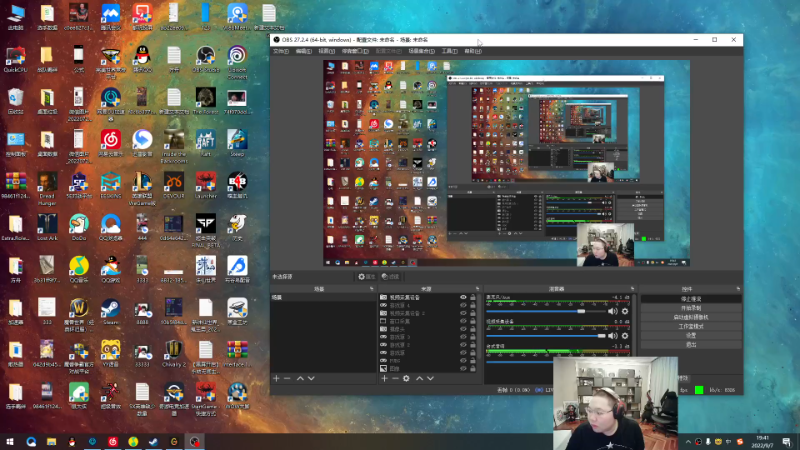Open the 编辑(E) menu in OBS
Screen dimensions: 800x450
click(x=304, y=51)
